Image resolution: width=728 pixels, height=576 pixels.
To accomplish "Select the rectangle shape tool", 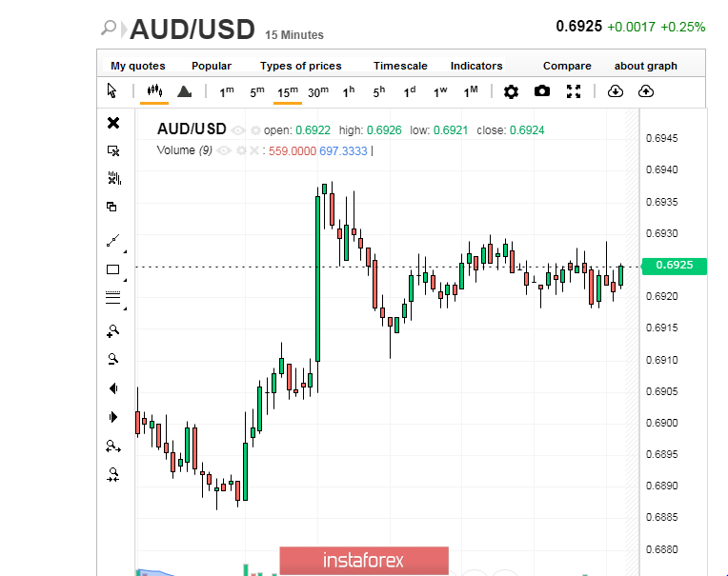I will [x=112, y=269].
